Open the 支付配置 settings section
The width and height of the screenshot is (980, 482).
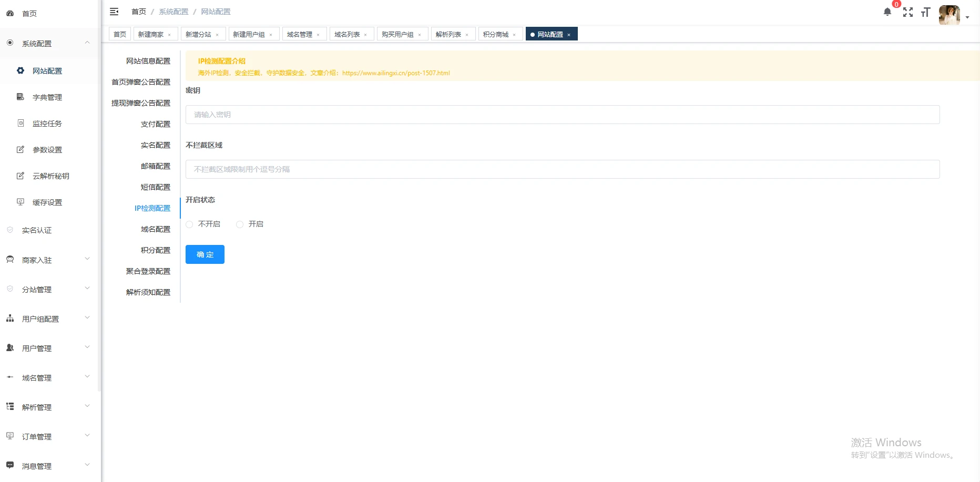tap(155, 124)
